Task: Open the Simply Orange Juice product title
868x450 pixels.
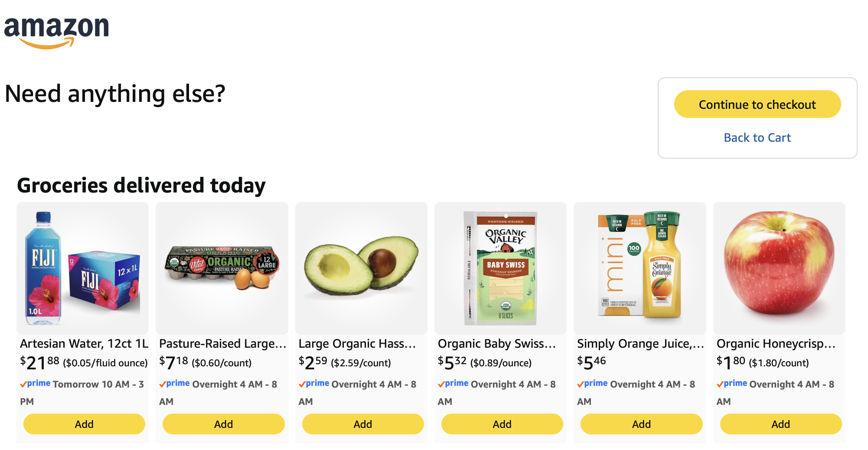Action: (x=640, y=343)
